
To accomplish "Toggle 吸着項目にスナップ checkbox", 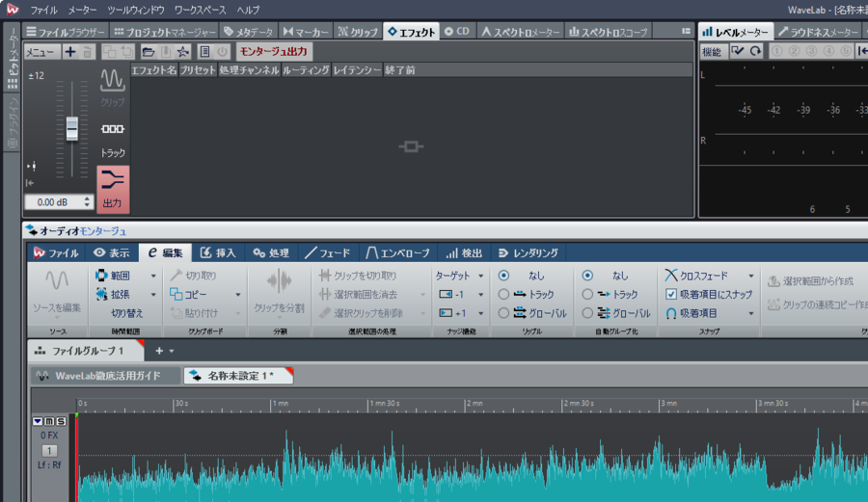I will coord(671,294).
